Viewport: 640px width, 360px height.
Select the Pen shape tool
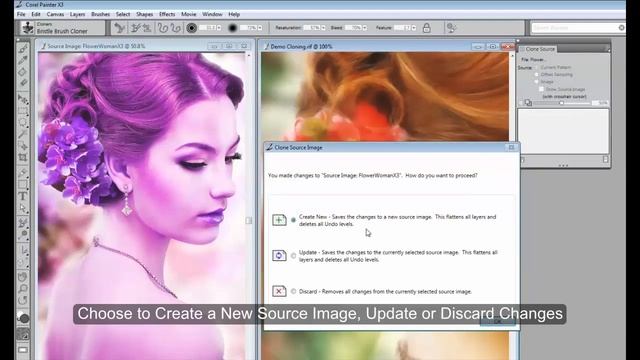(x=23, y=173)
